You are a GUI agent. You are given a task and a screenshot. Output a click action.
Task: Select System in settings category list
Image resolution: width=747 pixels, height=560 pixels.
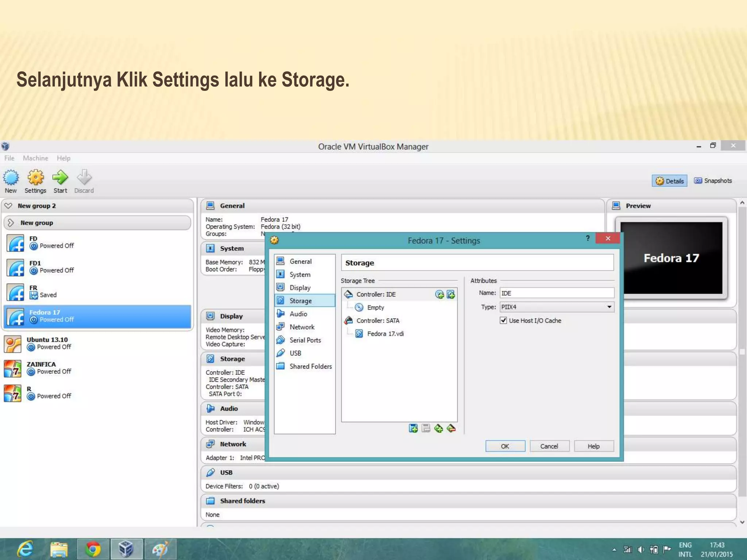tap(305, 275)
